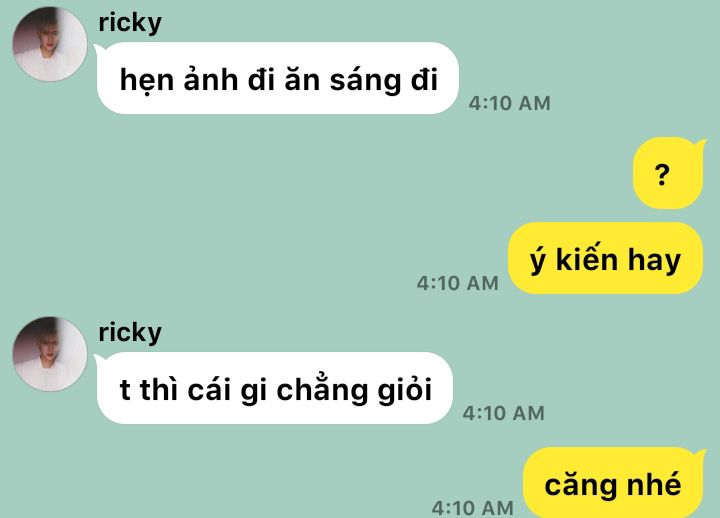Select the 'hẹn ảnh đi ăn sáng đi' message bubble
Viewport: 720px width, 518px height.
pyautogui.click(x=277, y=78)
